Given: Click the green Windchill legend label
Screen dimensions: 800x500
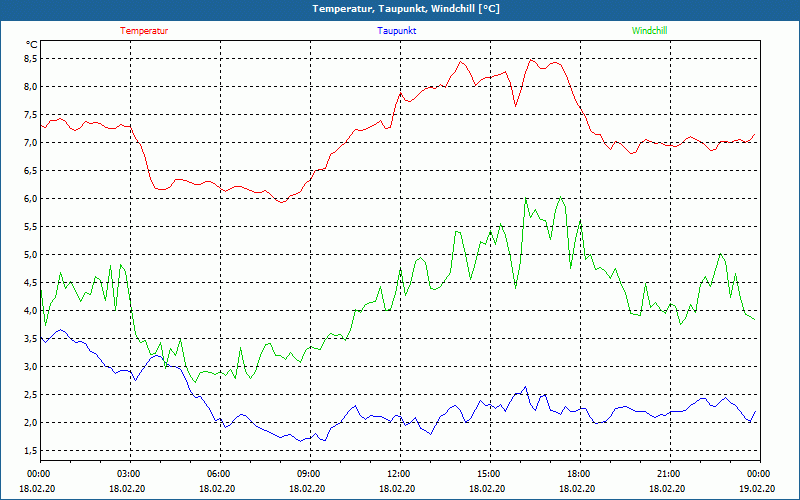Looking at the screenshot, I should [x=649, y=31].
